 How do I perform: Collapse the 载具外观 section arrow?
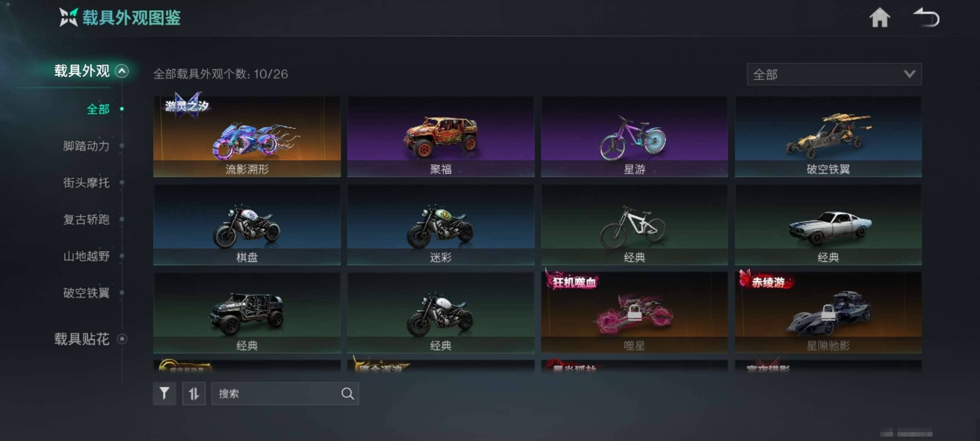click(122, 71)
